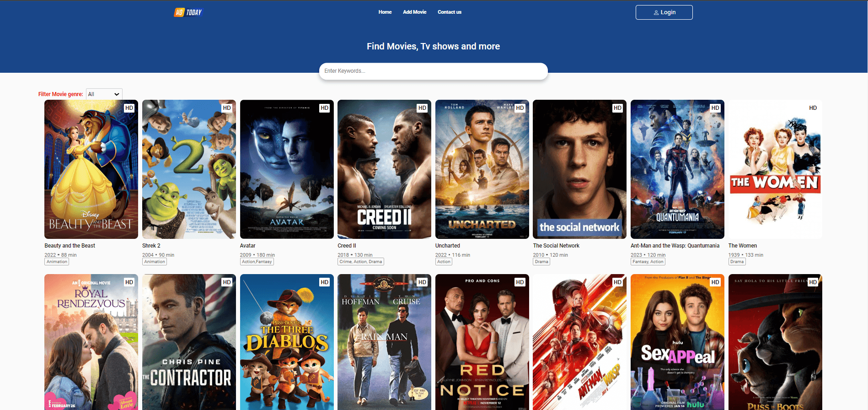Image resolution: width=868 pixels, height=410 pixels.
Task: Click Action,Fantasy tag under Avatar
Action: coord(257,262)
